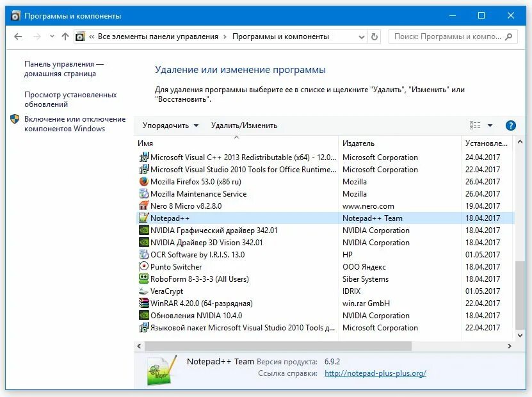
Task: Select the Punto Switcher row name
Action: 176,267
